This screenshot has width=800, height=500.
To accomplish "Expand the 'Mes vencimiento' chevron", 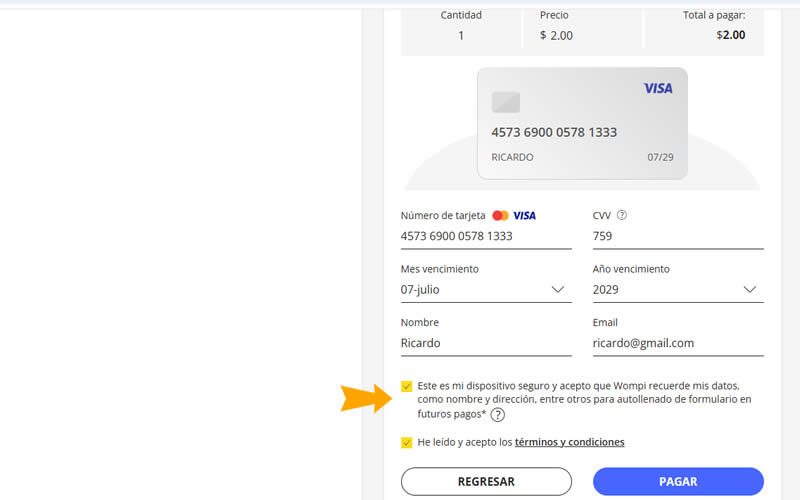I will point(558,290).
